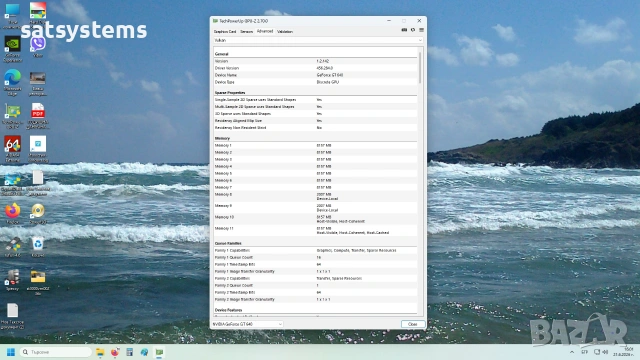Open the taskbar clock and date
Viewport: 640px width, 360px height.
point(623,352)
